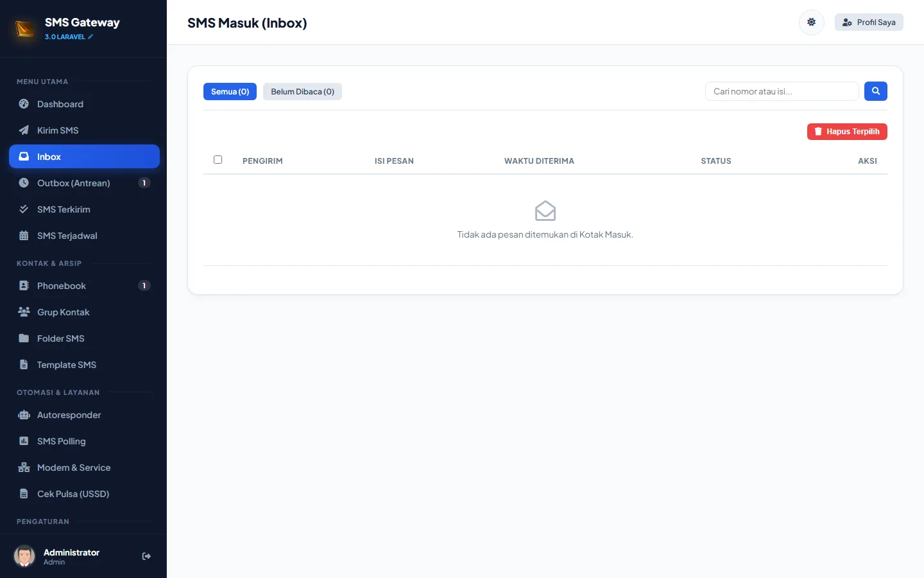
Task: Click the AKSI column header
Action: [868, 161]
